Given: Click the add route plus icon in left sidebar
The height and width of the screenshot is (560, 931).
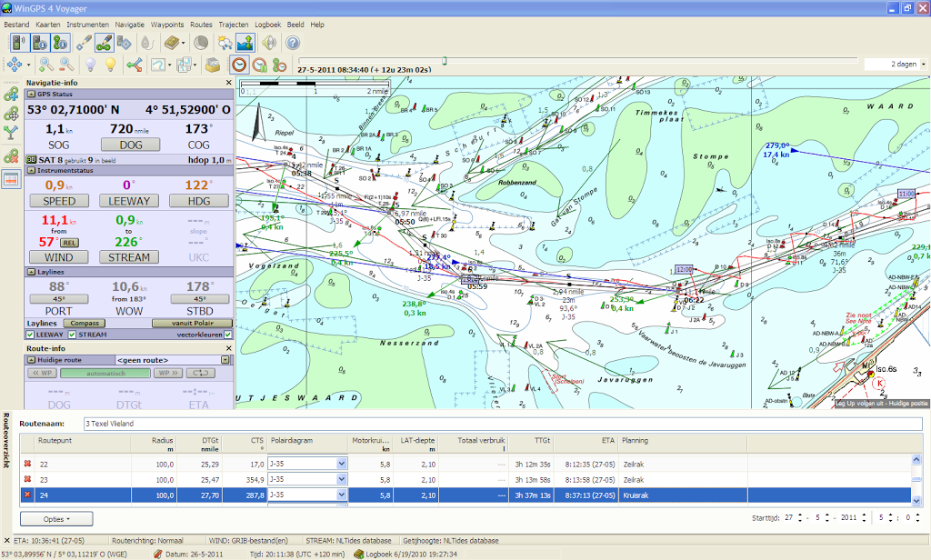Looking at the screenshot, I should tap(11, 94).
